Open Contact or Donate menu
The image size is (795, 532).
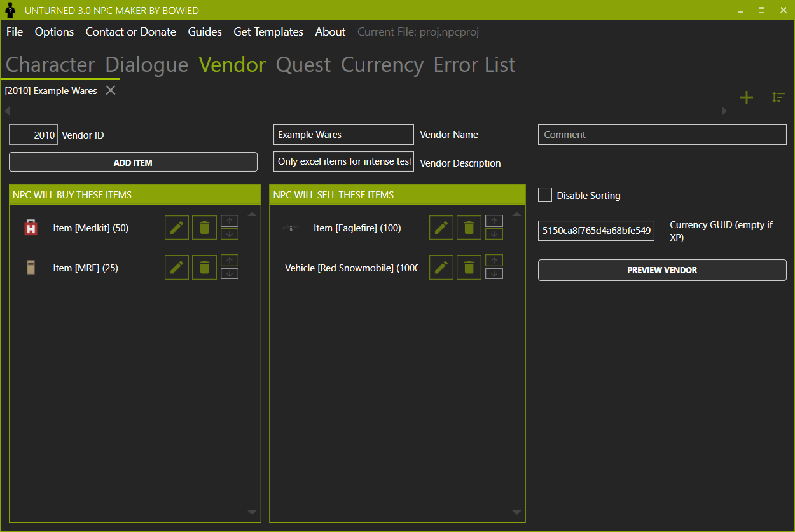tap(131, 32)
